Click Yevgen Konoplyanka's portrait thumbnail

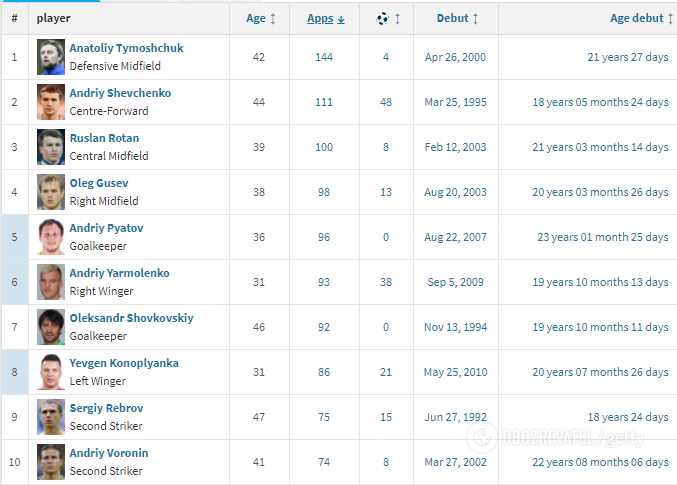point(51,372)
